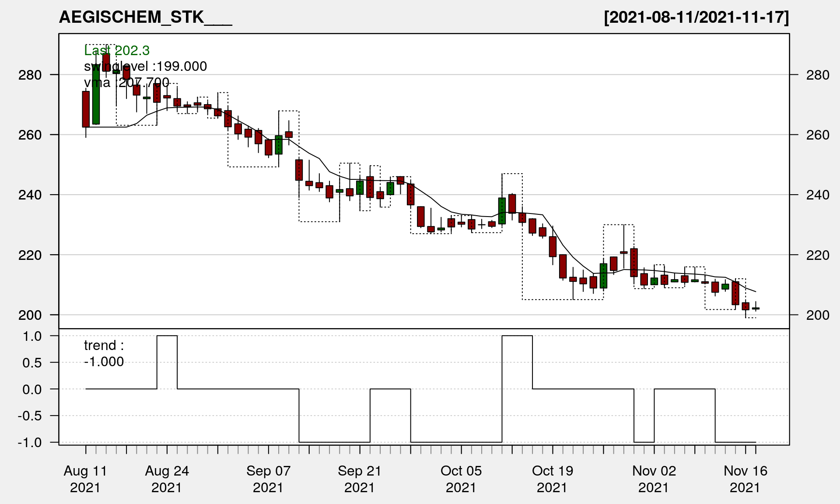The image size is (840, 504).
Task: Click the Nov 16 2021 axis label
Action: (745, 479)
